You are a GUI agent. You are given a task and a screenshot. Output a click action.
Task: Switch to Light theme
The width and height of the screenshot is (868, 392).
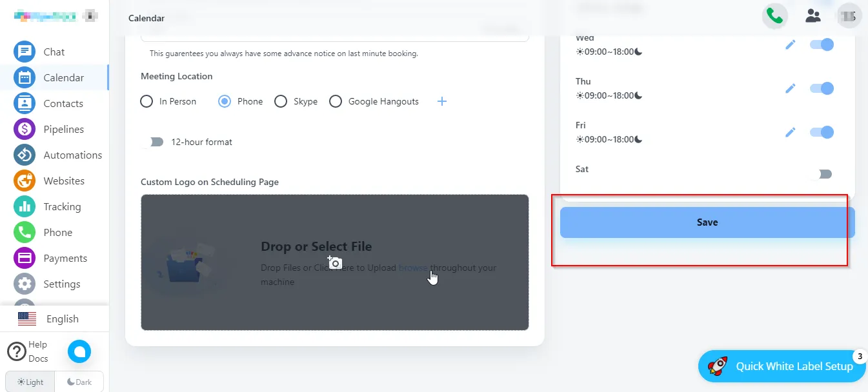[x=30, y=382]
